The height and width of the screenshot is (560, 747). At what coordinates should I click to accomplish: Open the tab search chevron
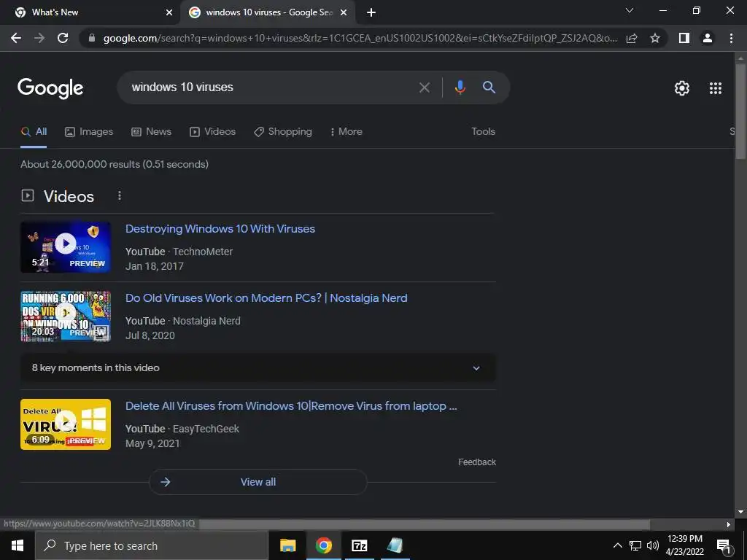pos(630,10)
